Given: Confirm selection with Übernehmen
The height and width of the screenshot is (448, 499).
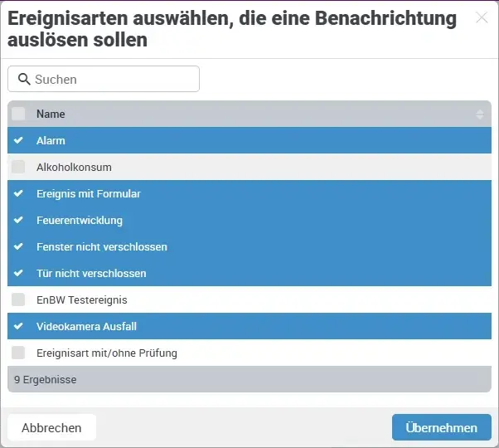Looking at the screenshot, I should tap(441, 428).
